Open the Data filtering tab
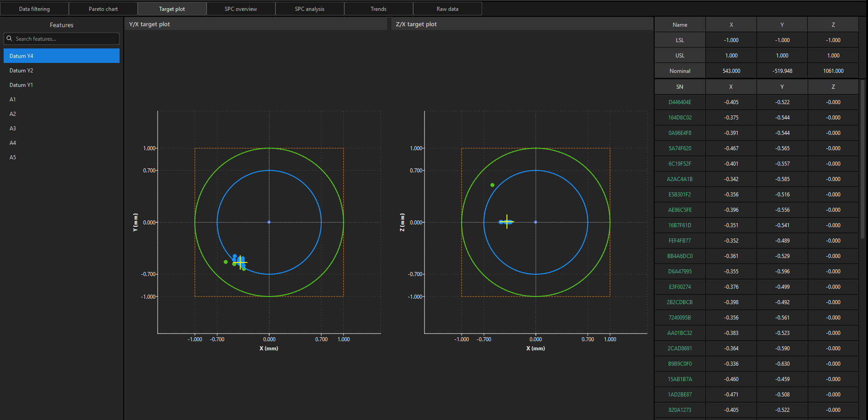The image size is (868, 420). point(34,9)
